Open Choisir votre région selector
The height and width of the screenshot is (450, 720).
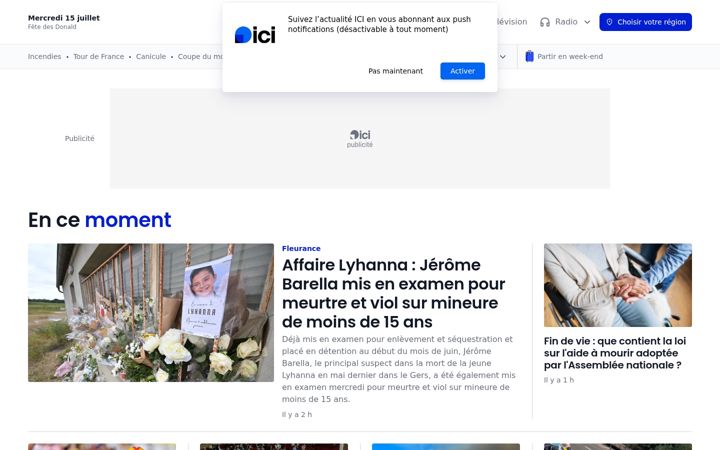pyautogui.click(x=645, y=22)
